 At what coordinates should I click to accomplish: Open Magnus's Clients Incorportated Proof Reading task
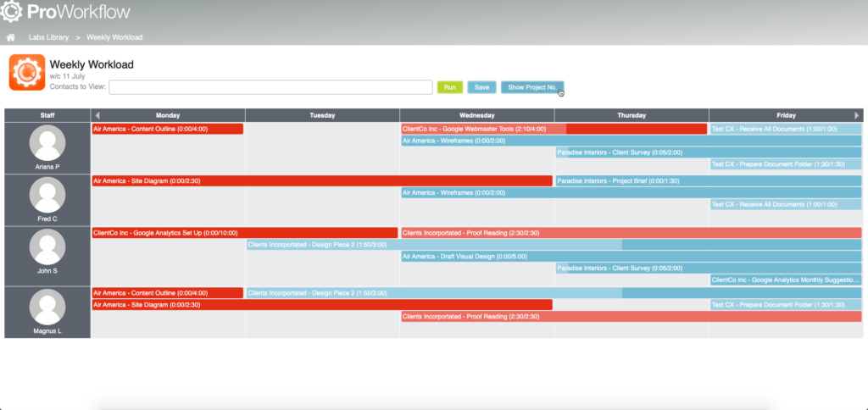coord(632,317)
